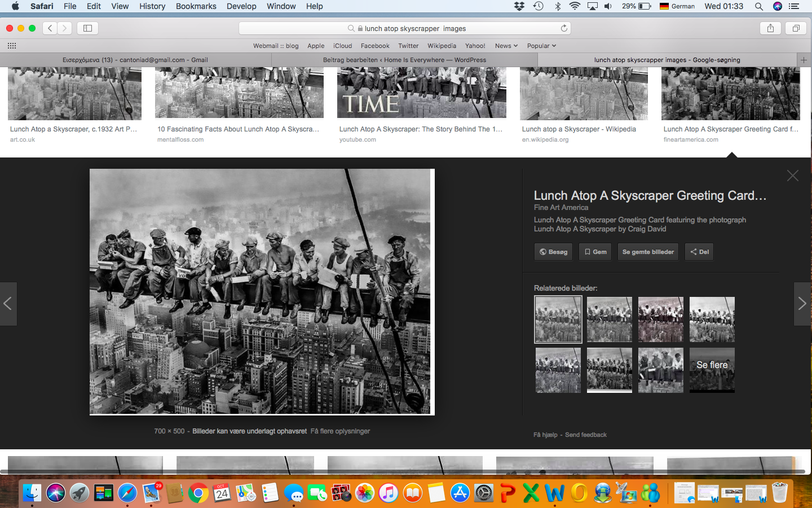This screenshot has height=508, width=812.
Task: Click the Wi-Fi status icon
Action: point(575,6)
